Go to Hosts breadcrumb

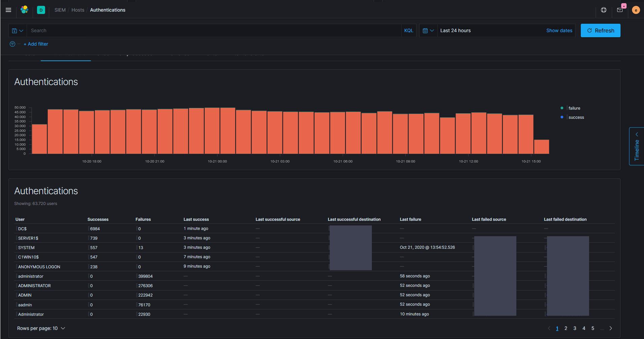(78, 10)
